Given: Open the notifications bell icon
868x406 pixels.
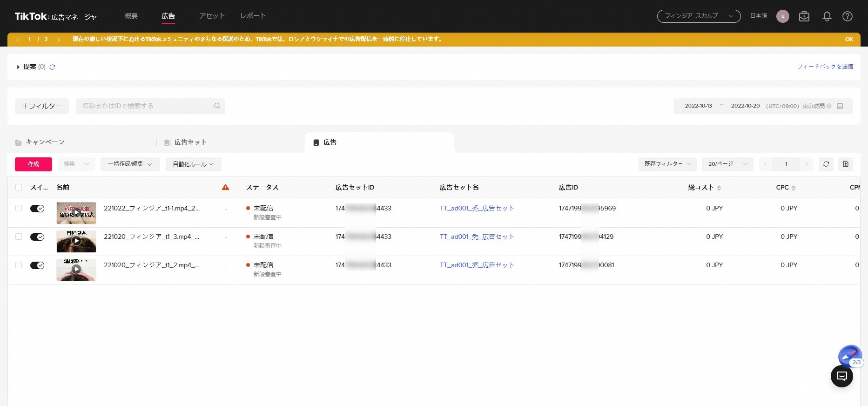Looking at the screenshot, I should (x=827, y=16).
